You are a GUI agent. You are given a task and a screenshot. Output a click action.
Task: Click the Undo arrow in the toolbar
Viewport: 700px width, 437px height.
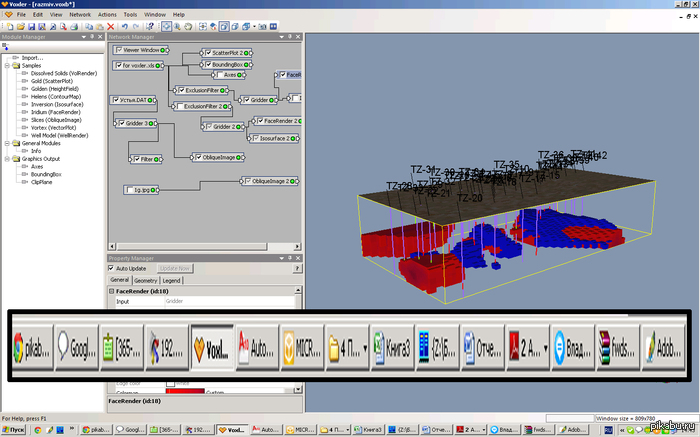(x=126, y=26)
